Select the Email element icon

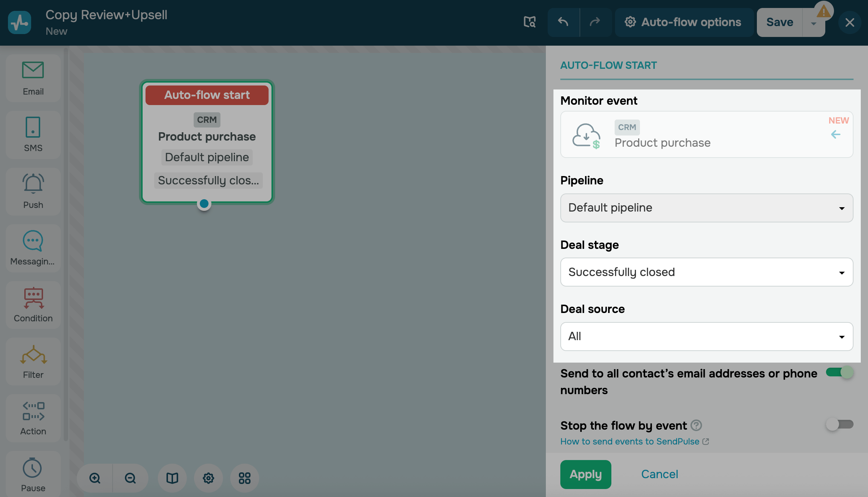33,70
